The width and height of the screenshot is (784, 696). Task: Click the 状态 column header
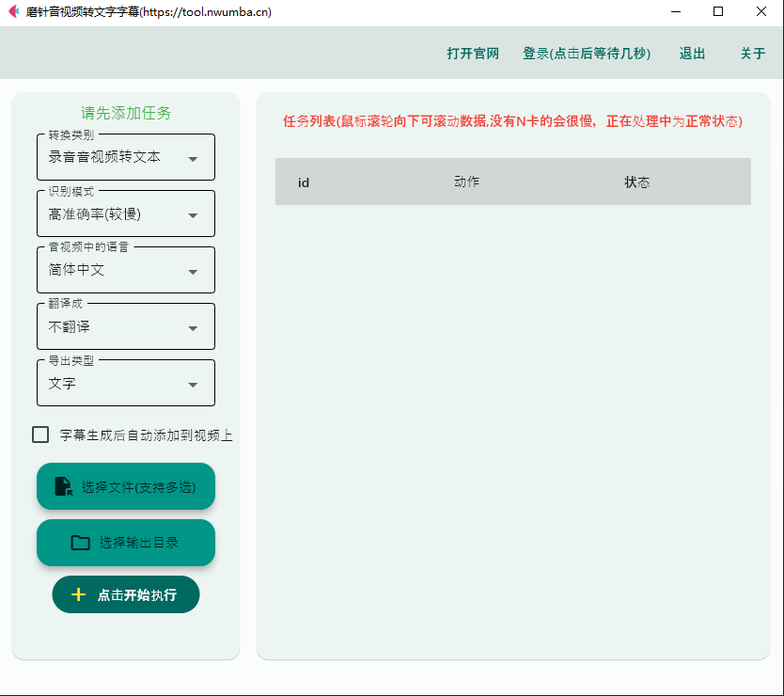(x=636, y=182)
